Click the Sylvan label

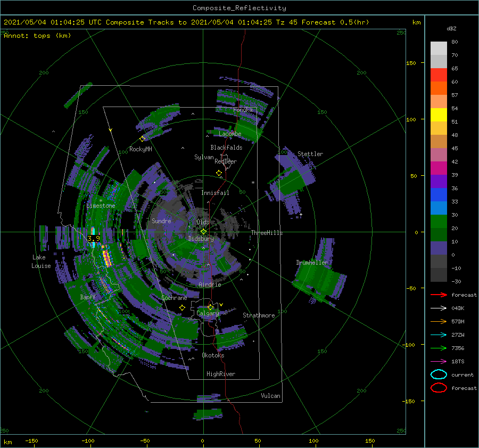point(204,157)
